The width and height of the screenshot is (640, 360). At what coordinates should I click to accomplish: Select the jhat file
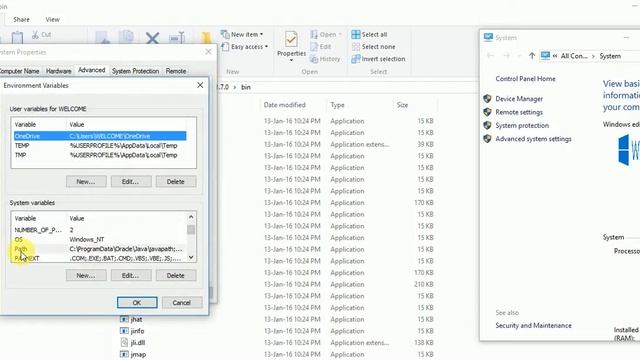click(x=136, y=319)
